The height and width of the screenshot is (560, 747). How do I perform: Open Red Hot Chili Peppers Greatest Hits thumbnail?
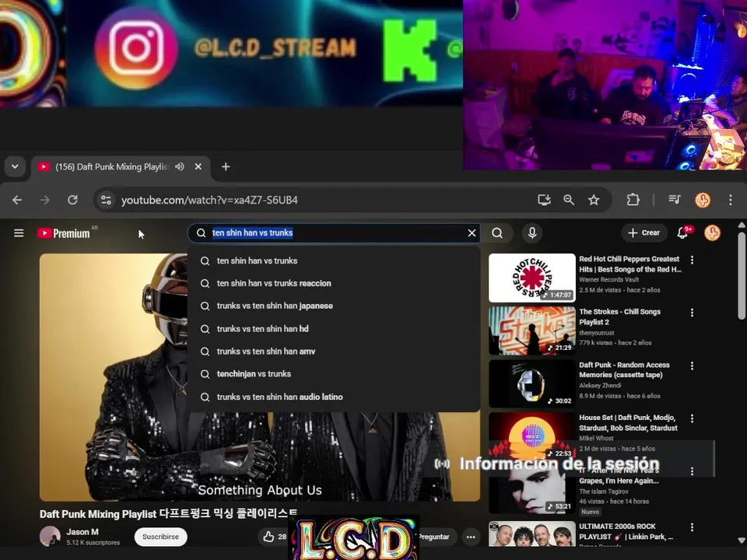coord(531,278)
